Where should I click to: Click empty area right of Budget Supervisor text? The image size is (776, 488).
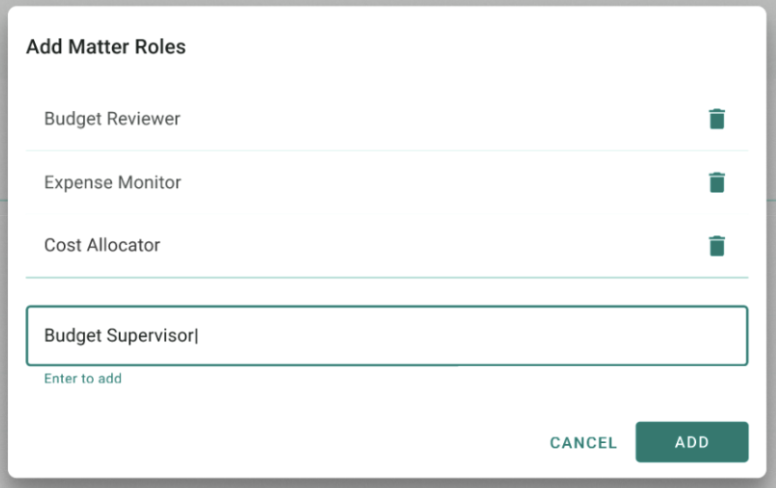pos(470,336)
